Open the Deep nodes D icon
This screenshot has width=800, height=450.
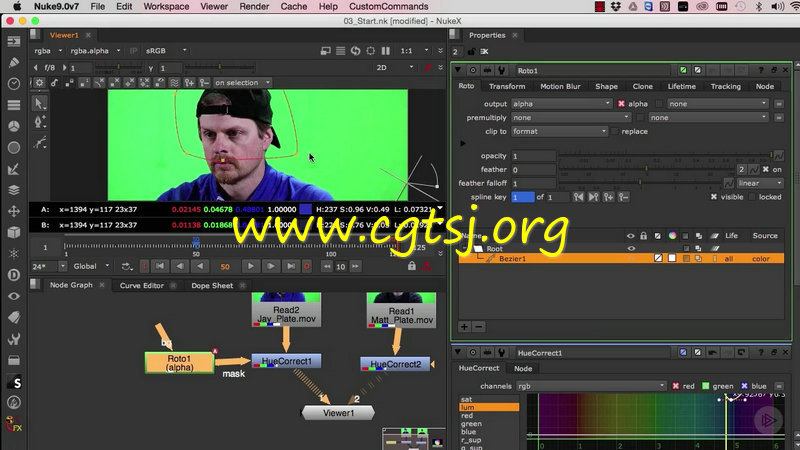14,275
